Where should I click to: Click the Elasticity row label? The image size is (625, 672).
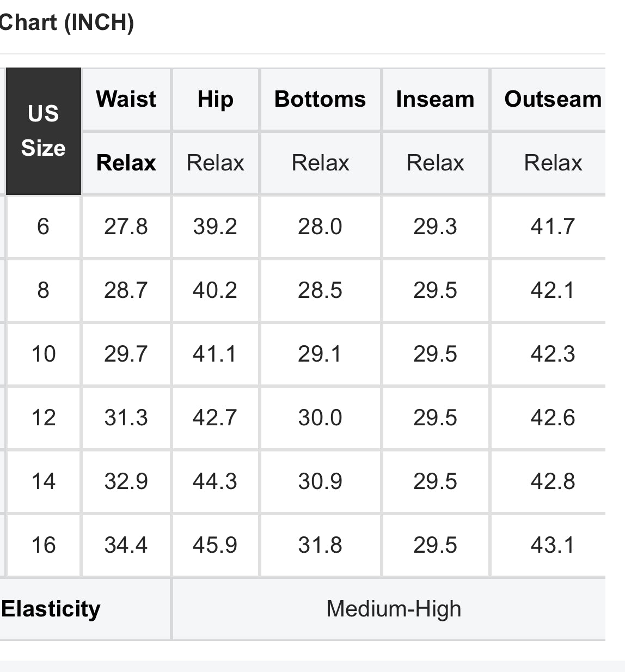pos(51,609)
